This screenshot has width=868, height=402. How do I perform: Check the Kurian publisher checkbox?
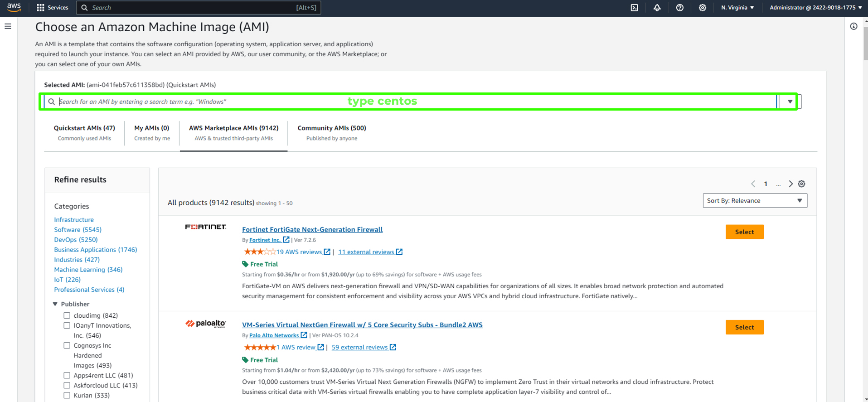tap(67, 395)
